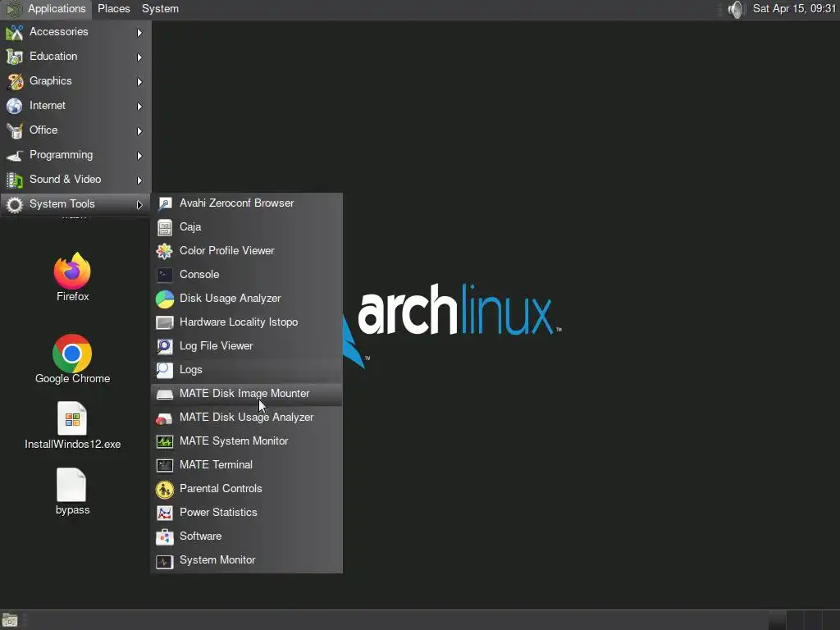Open MATE Disk Image Mounter icon
The width and height of the screenshot is (840, 630).
point(164,394)
